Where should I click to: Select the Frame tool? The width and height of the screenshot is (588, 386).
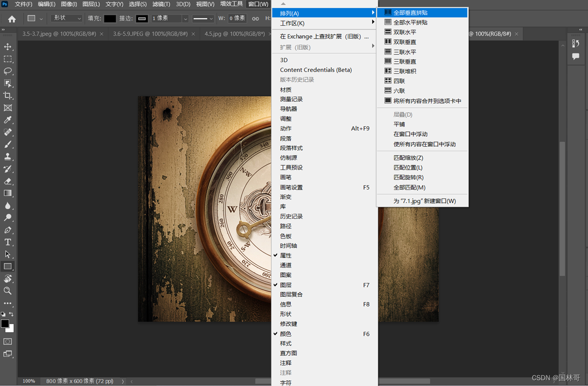[x=8, y=108]
